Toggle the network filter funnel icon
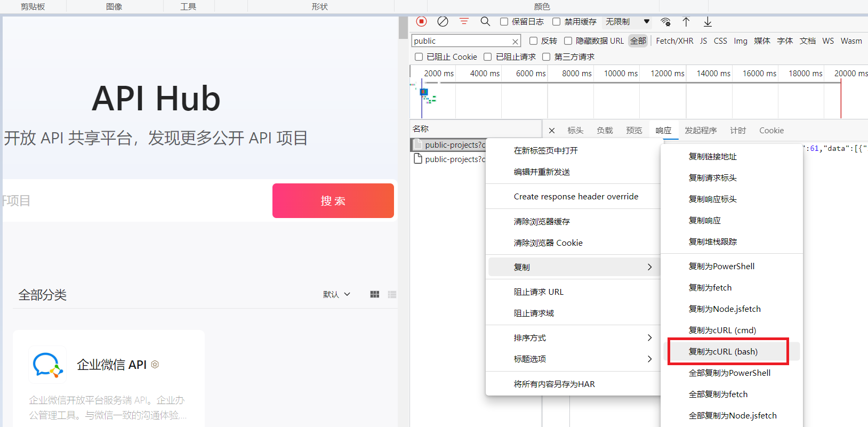Screen dimensions: 868x427 [x=464, y=21]
